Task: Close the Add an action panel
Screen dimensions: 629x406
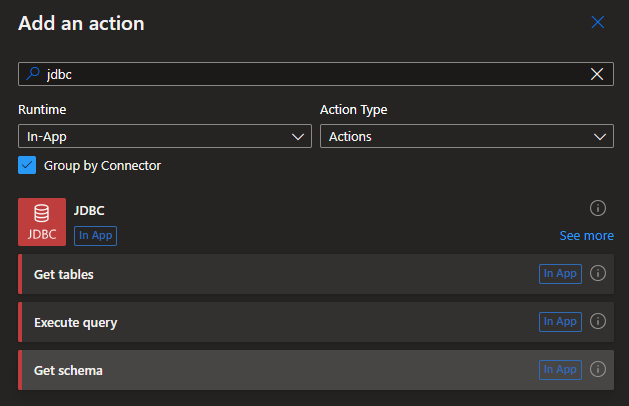Action: [598, 22]
